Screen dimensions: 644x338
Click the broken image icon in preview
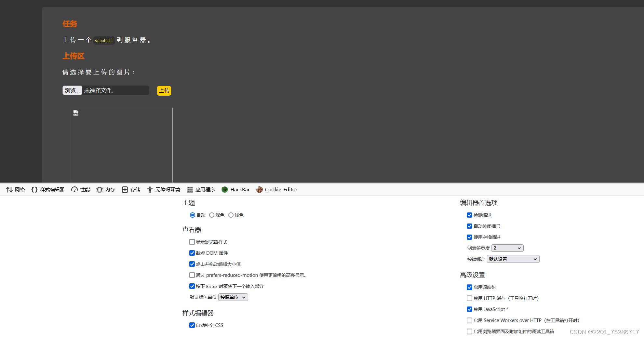76,113
